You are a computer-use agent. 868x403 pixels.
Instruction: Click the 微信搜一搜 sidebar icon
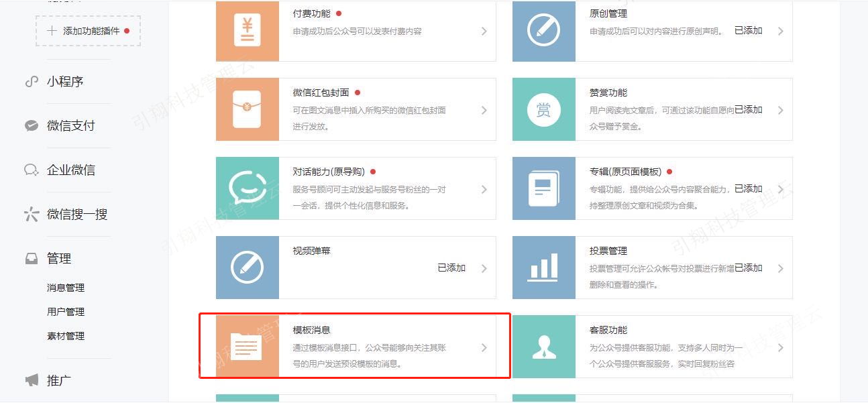coord(31,215)
